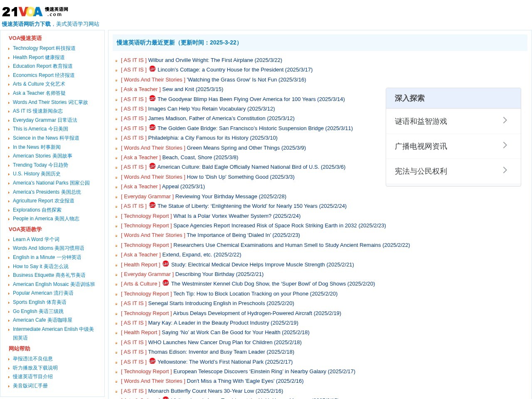Click LRC icon beside Westminster Kennel Club article
532x399 pixels.
coord(165,283)
